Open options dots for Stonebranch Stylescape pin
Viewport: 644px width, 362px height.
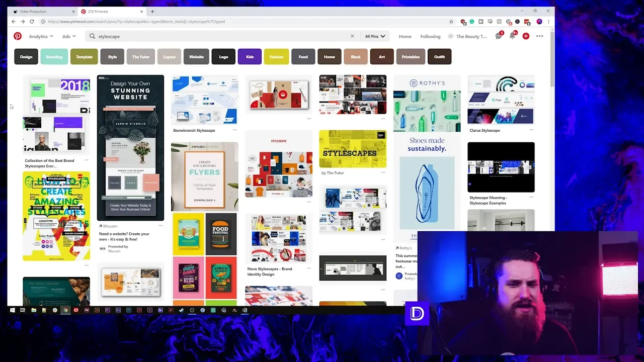234,130
